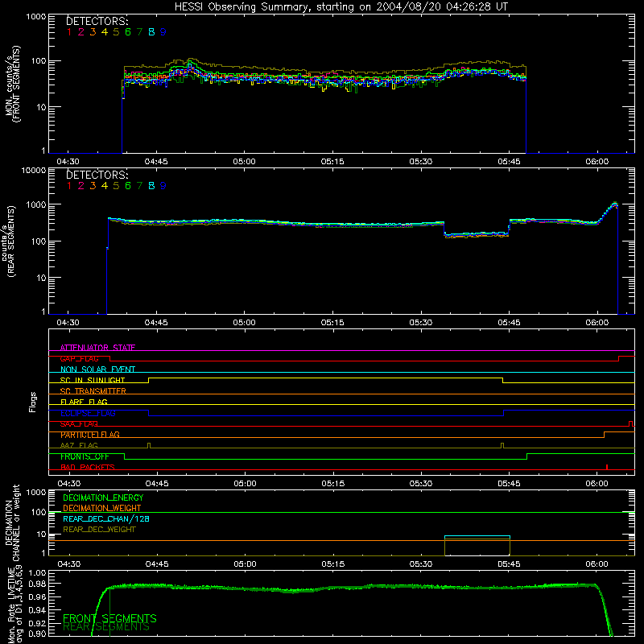
Task: Click the GAP_FLAG label
Action: pyautogui.click(x=79, y=358)
